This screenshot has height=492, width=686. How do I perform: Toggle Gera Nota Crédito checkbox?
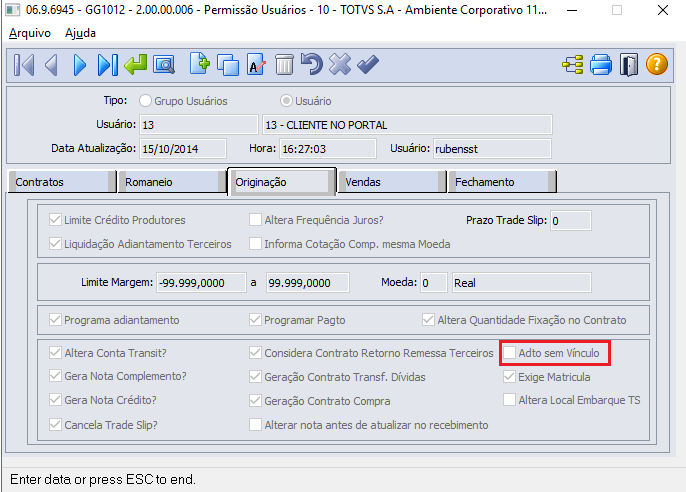(55, 400)
